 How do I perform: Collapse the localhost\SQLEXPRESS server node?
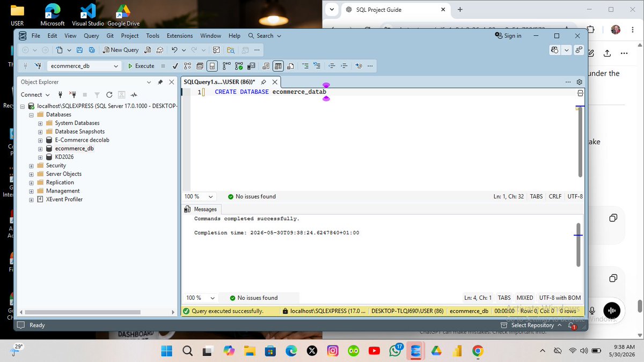23,106
